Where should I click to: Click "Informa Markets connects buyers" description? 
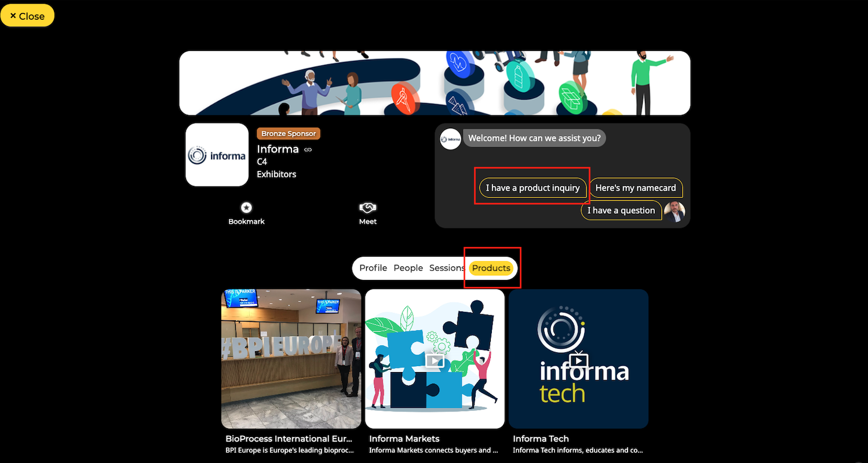point(433,450)
